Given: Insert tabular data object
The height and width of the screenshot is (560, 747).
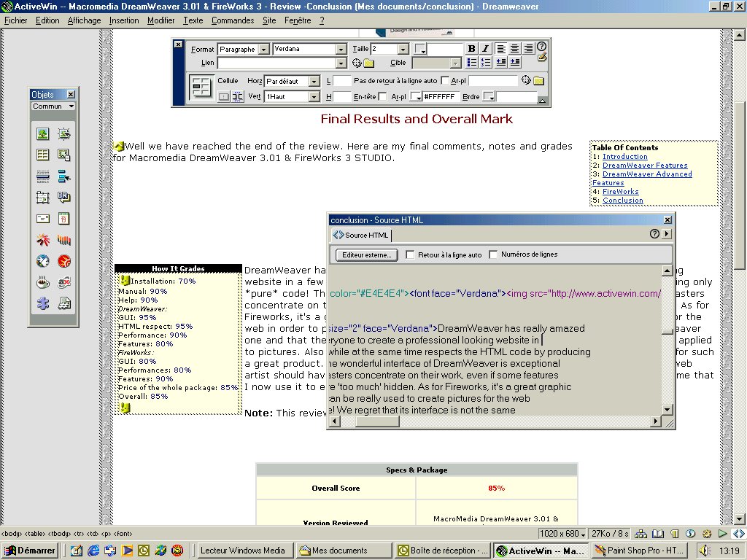Looking at the screenshot, I should pos(64,155).
